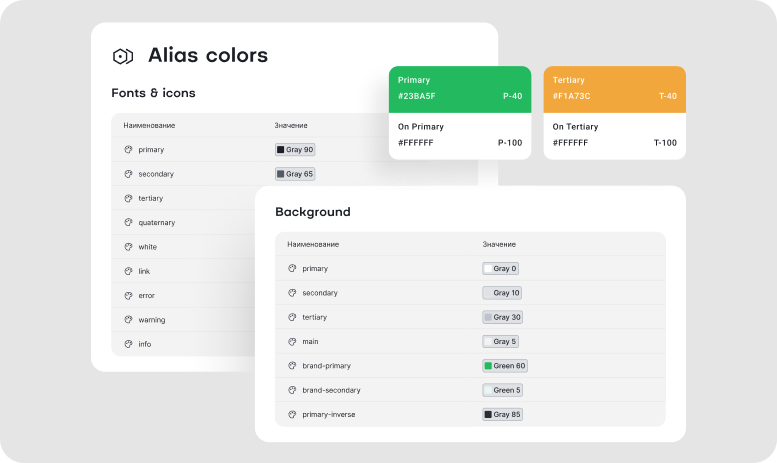Click the brand-secondary row label

click(x=332, y=390)
